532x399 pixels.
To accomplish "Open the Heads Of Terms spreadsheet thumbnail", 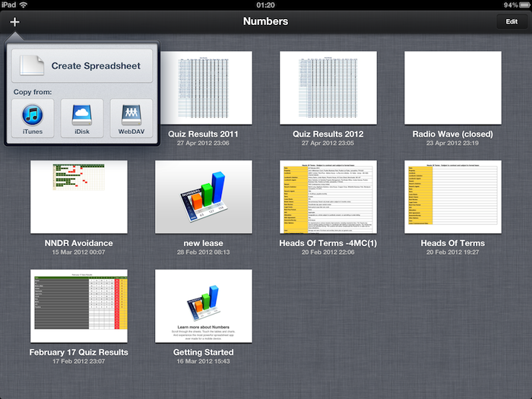I will tap(453, 197).
